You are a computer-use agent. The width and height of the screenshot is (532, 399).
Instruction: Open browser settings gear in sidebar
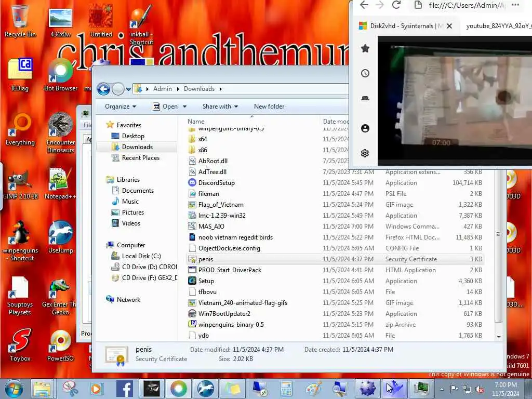pyautogui.click(x=365, y=153)
